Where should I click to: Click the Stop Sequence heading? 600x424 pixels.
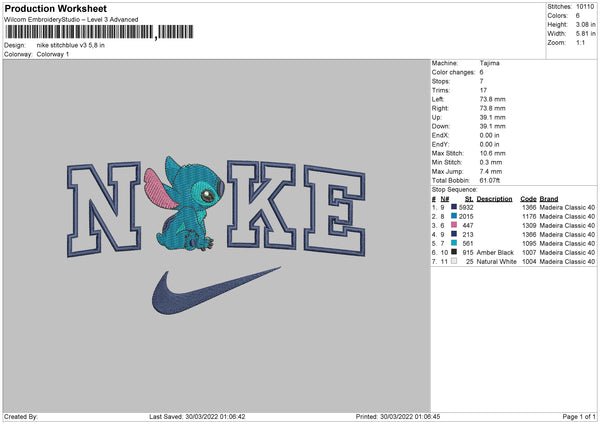(x=455, y=189)
